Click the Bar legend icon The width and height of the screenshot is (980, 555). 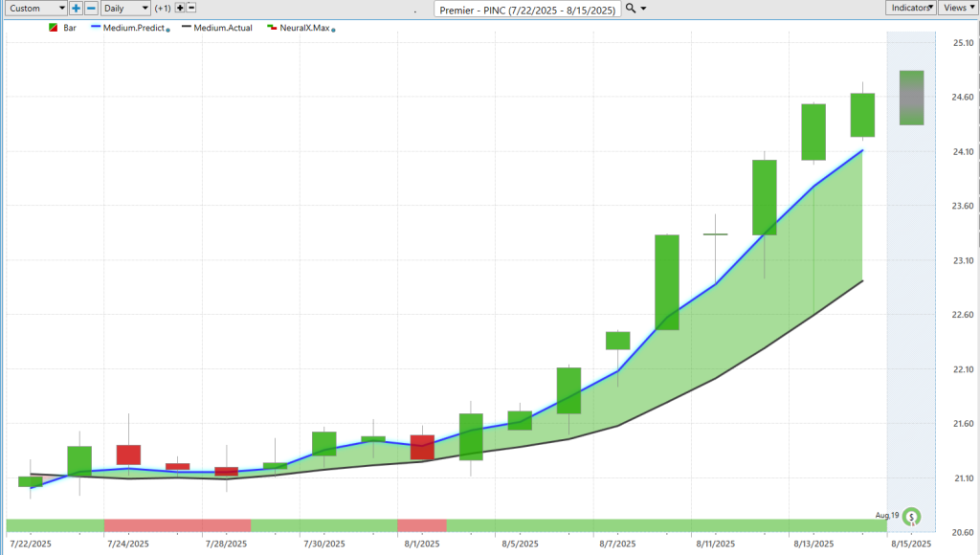tap(53, 29)
